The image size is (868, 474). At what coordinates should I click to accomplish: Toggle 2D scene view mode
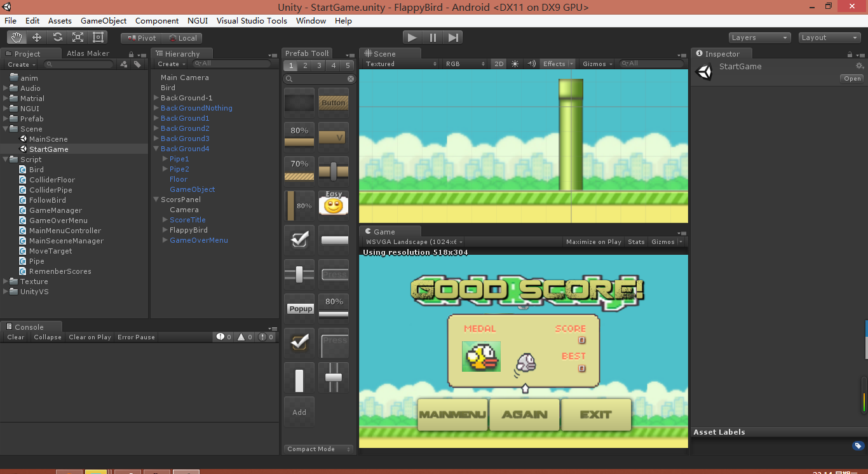coord(499,64)
